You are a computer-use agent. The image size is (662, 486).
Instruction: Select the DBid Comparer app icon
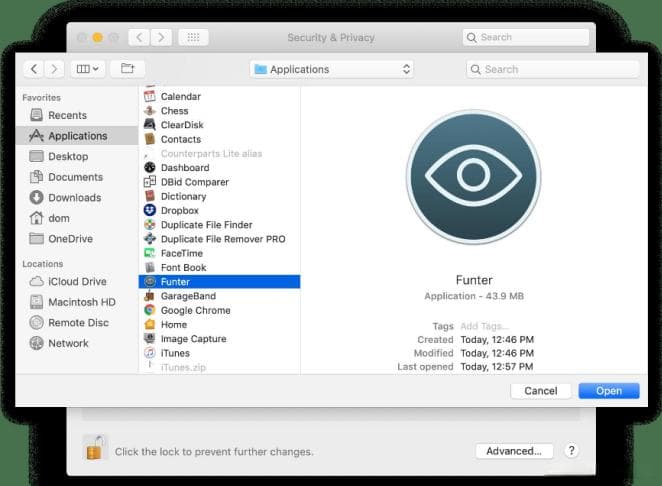point(150,182)
